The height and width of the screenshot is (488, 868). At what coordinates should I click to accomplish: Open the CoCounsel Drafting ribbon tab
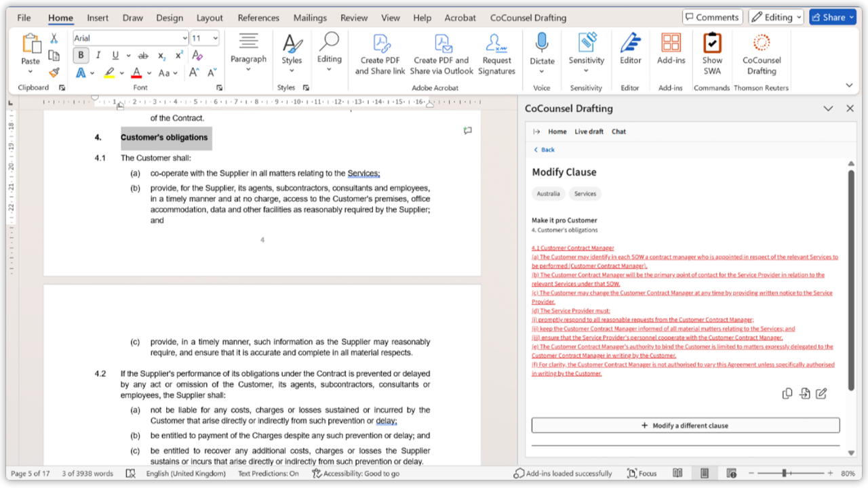pos(528,18)
